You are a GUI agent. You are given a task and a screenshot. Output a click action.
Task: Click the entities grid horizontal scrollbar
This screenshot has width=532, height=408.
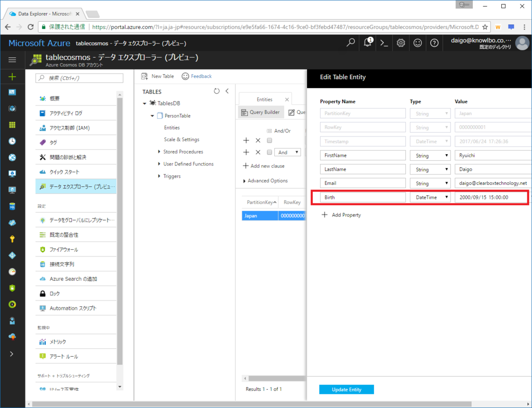pyautogui.click(x=277, y=378)
